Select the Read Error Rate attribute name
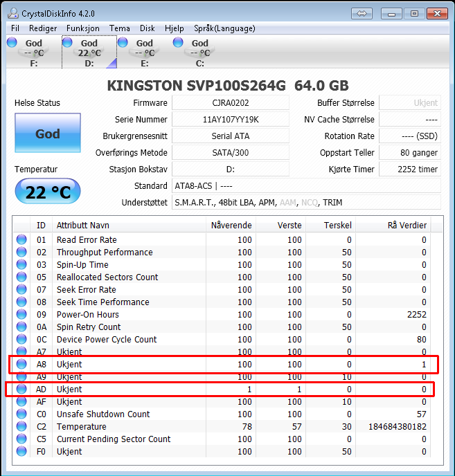The width and height of the screenshot is (455, 476). coord(87,240)
